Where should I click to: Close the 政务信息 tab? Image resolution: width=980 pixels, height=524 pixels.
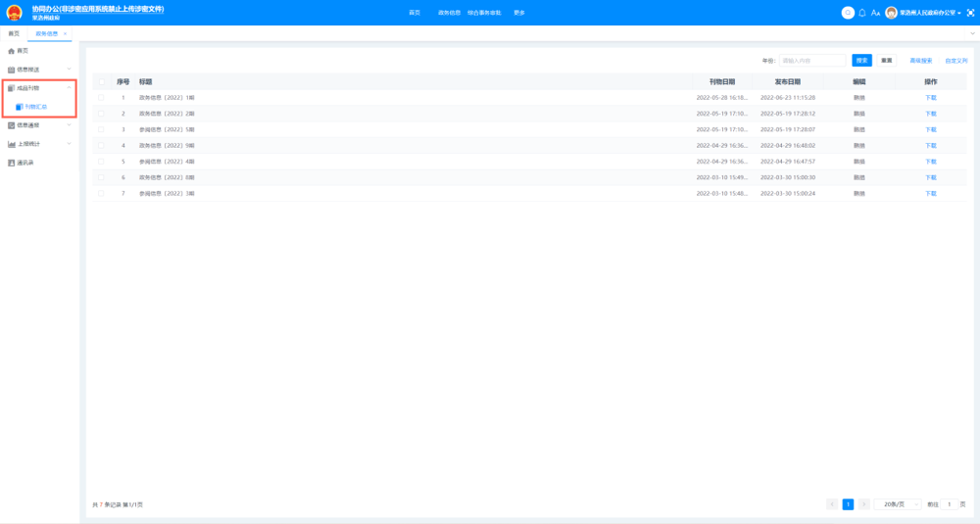(66, 34)
